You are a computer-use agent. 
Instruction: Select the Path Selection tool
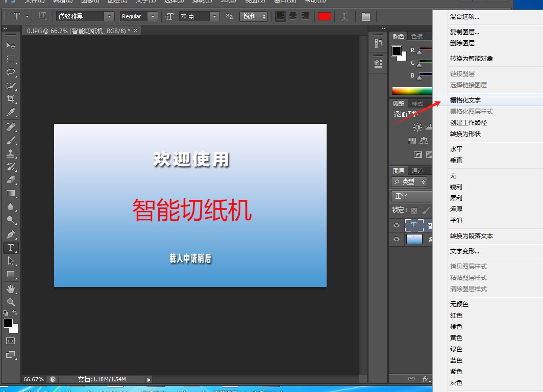pyautogui.click(x=11, y=261)
